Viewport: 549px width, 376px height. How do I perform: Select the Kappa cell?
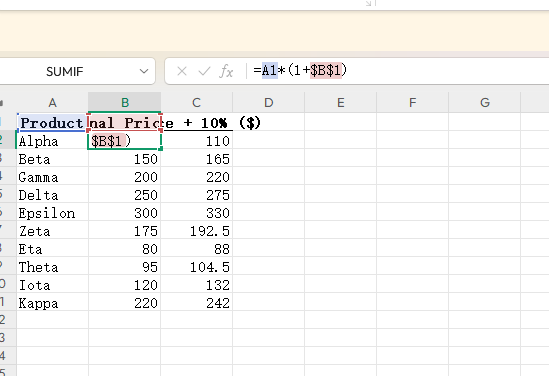52,303
